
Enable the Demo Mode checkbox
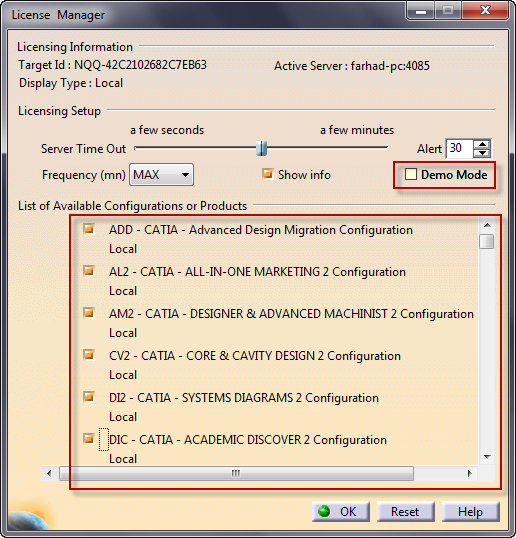coord(411,174)
